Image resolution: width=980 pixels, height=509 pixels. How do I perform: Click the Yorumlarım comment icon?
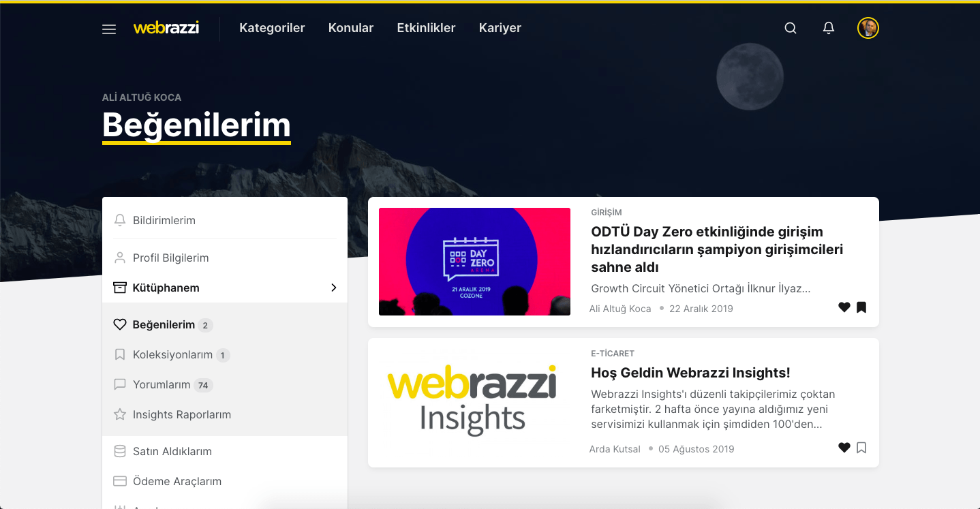(x=121, y=384)
